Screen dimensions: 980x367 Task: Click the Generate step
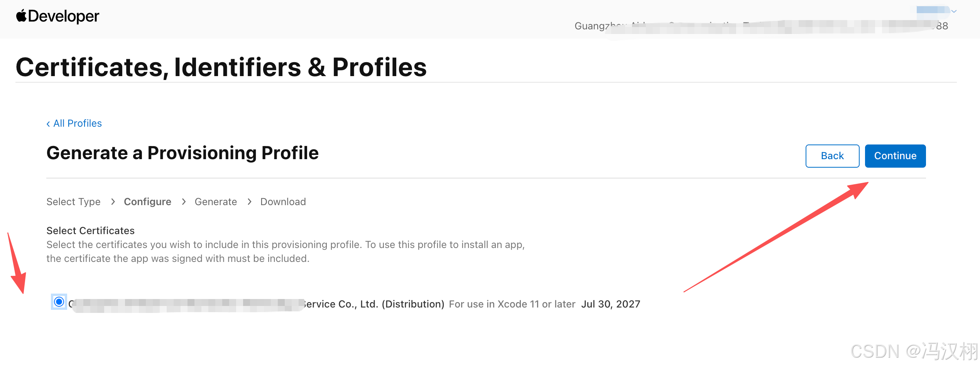[216, 202]
